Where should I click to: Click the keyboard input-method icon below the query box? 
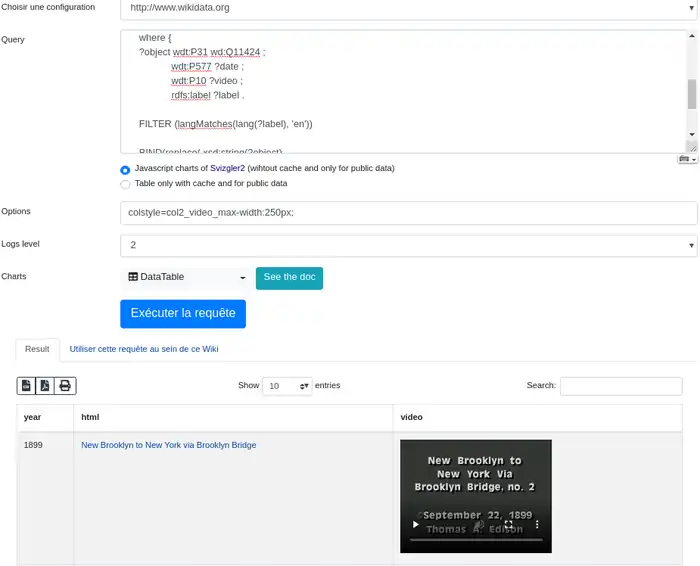[x=685, y=158]
